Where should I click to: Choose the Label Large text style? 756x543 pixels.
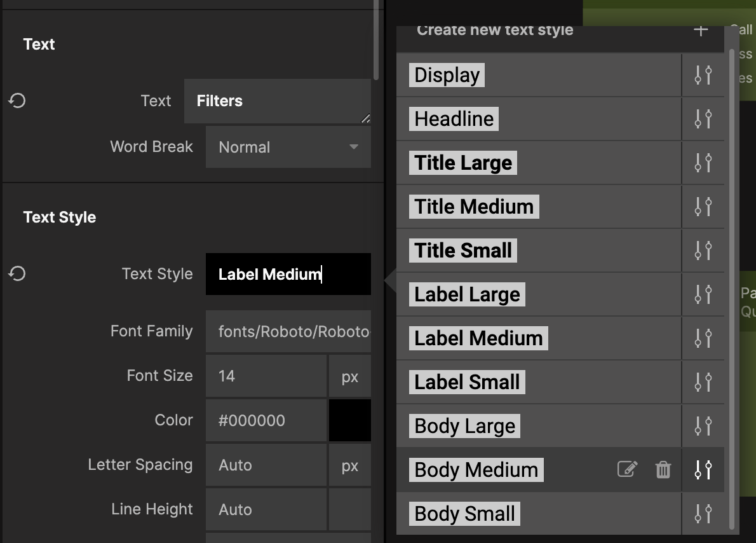(467, 294)
